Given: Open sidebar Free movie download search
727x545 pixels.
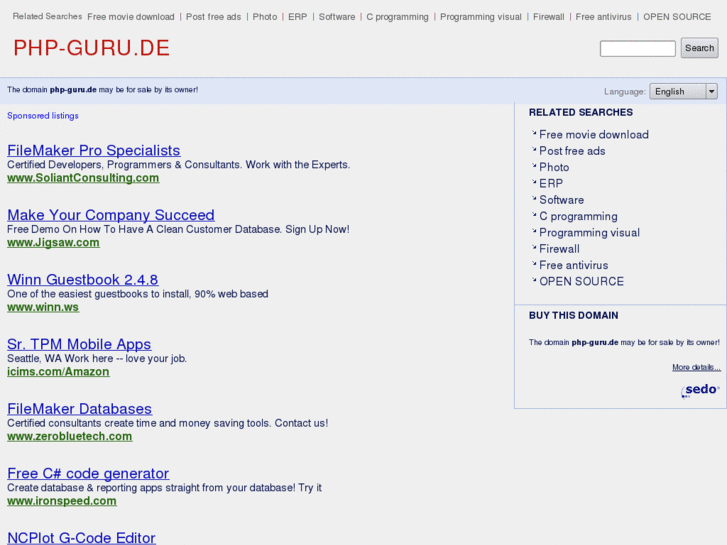Looking at the screenshot, I should click(x=594, y=135).
